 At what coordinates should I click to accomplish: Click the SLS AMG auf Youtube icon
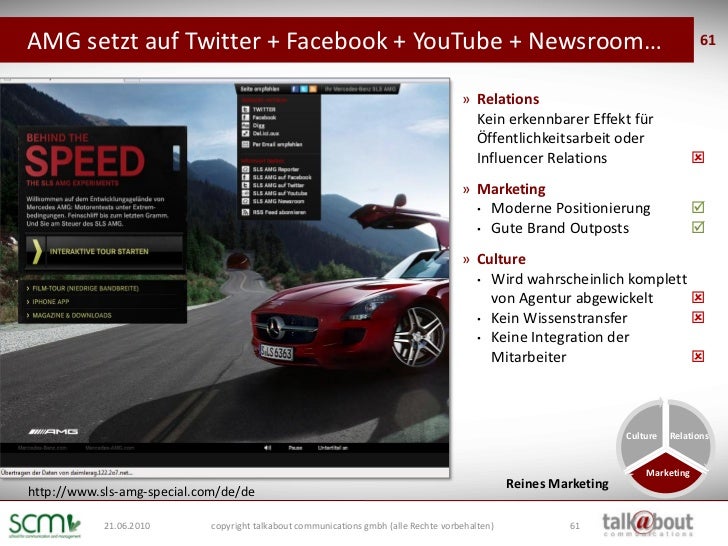tap(246, 193)
